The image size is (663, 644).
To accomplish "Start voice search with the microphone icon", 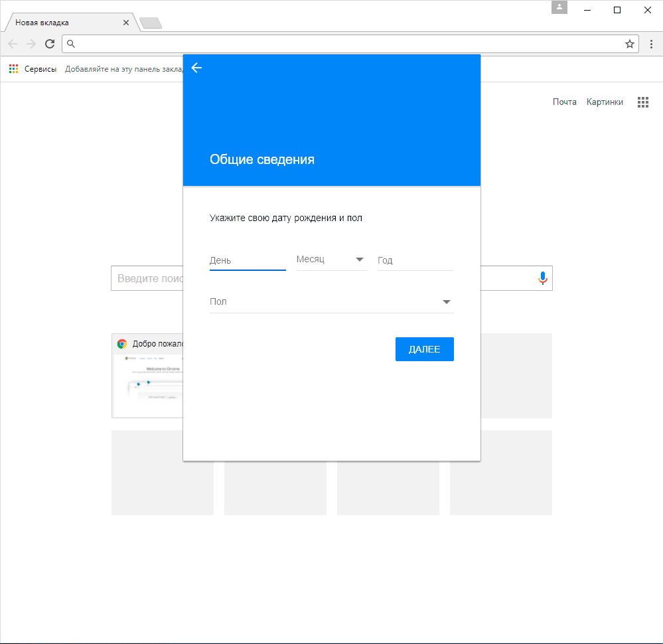I will pyautogui.click(x=542, y=279).
